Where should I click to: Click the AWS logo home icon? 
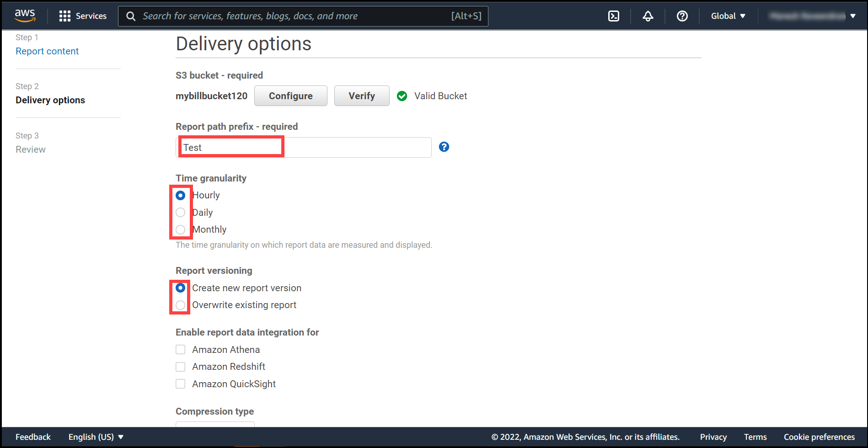[x=25, y=16]
